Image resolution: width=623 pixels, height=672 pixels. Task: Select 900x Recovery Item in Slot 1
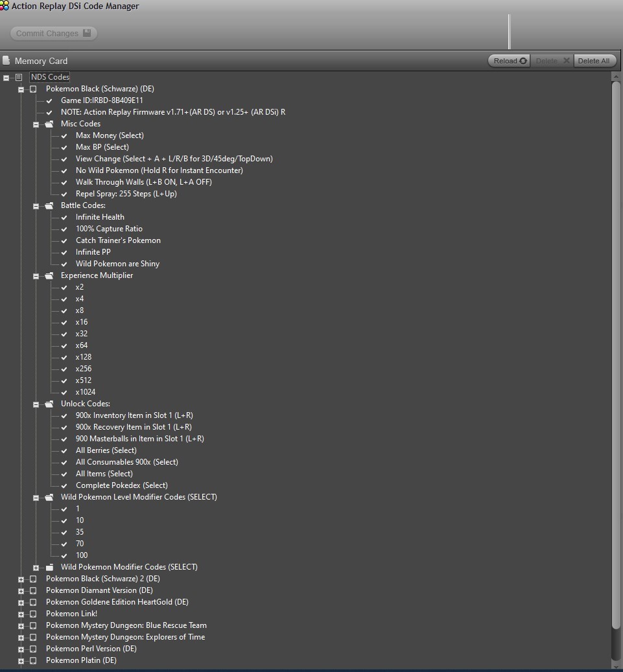(x=134, y=427)
